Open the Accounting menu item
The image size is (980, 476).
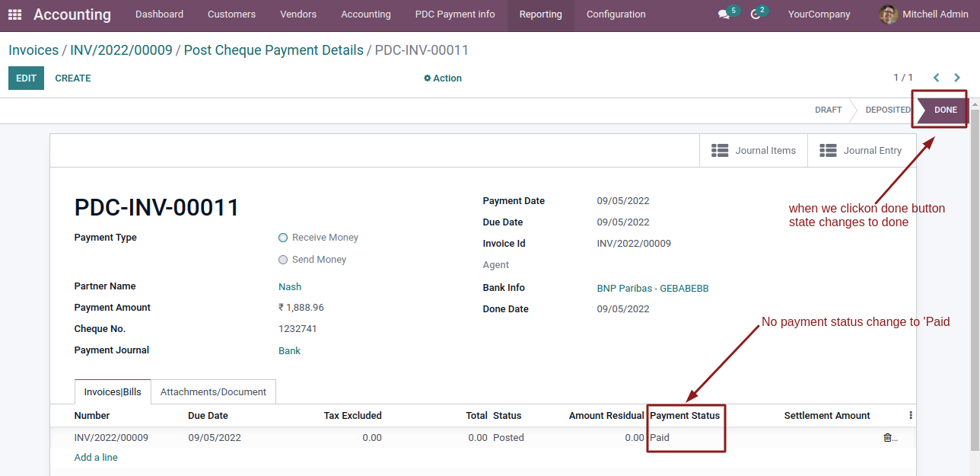pos(366,14)
